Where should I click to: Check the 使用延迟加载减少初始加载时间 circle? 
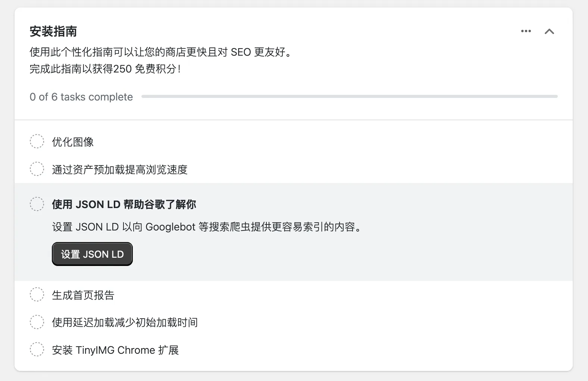[x=37, y=322]
